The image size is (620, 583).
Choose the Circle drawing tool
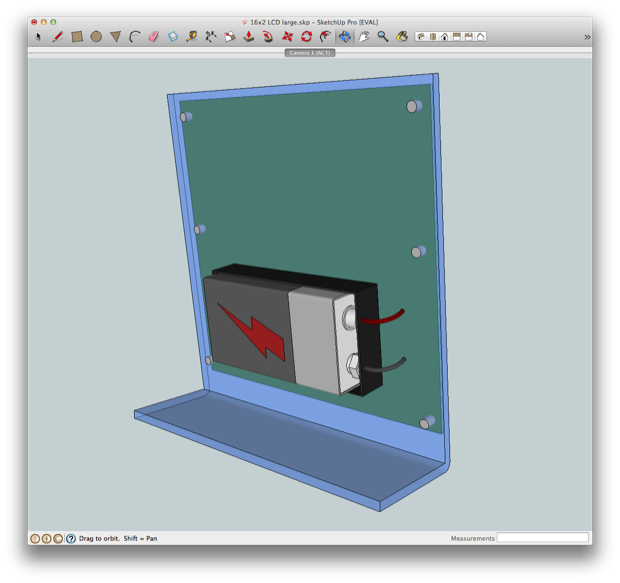(x=96, y=37)
